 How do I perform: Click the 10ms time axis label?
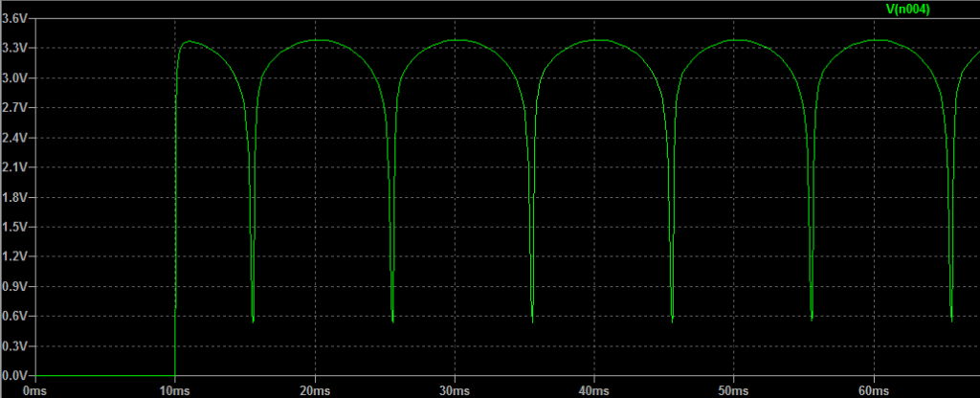(174, 390)
